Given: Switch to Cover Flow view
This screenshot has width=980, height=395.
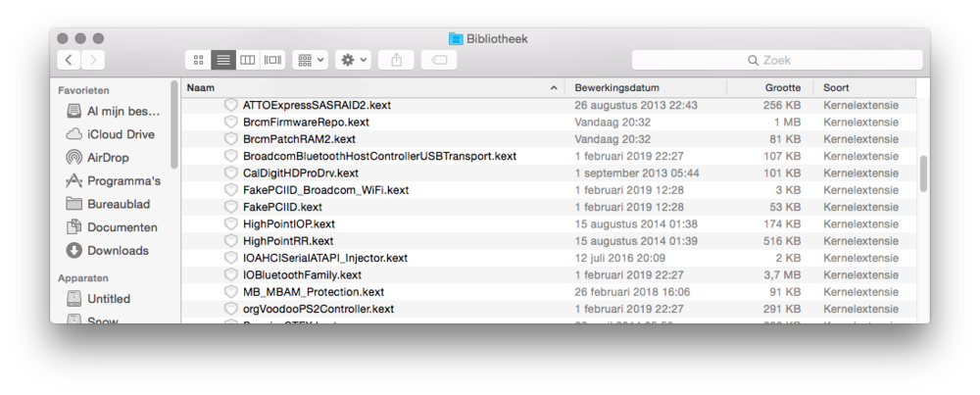Looking at the screenshot, I should pos(272,60).
